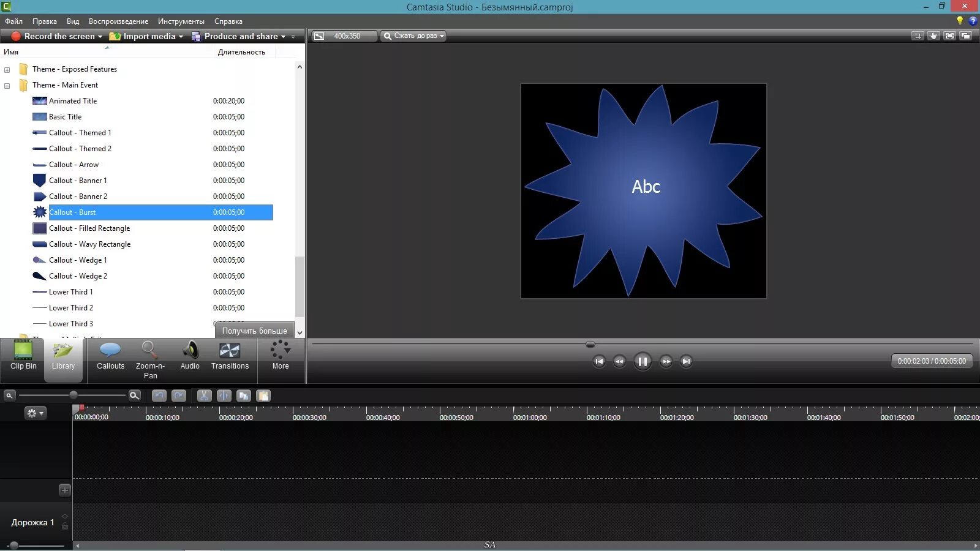Open the Transitions tool

[230, 356]
